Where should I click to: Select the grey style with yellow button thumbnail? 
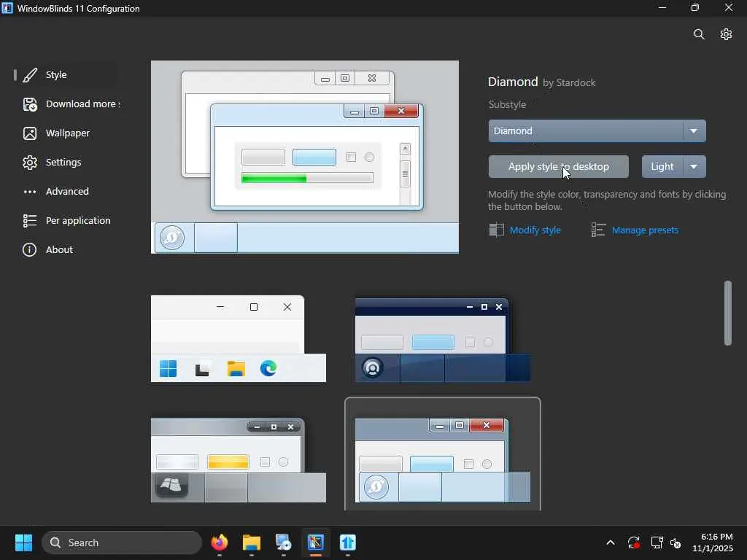239,460
